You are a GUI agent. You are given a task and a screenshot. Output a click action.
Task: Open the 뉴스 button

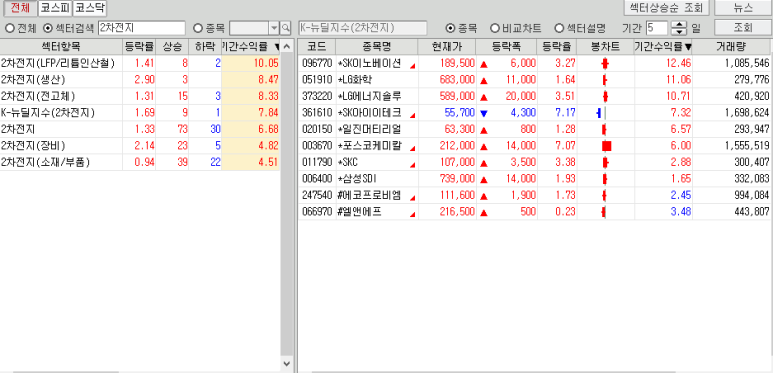(742, 8)
